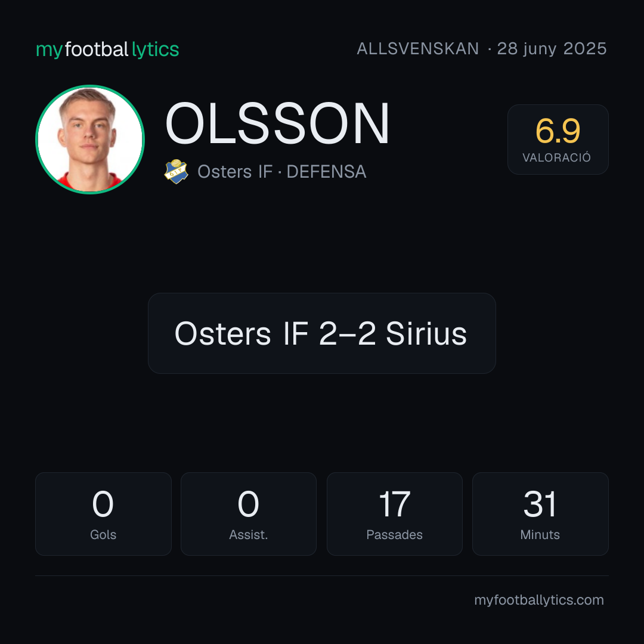Click the Osters IF team name text

(235, 172)
